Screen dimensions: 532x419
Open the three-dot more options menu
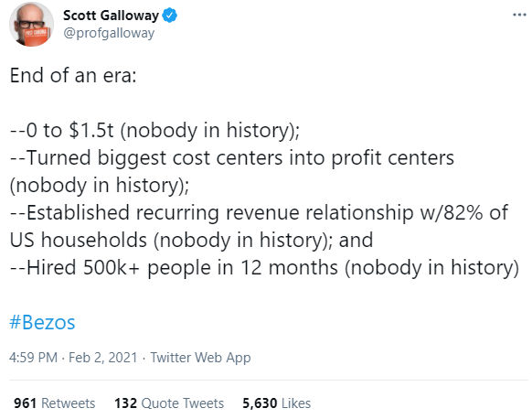click(519, 15)
